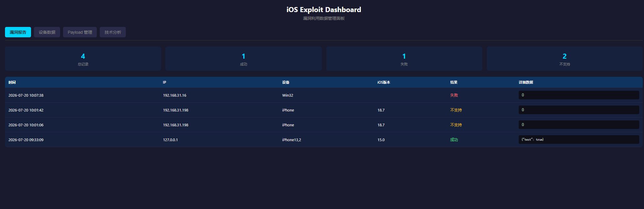This screenshot has height=209, width=644.
Task: Click iOS version 18.7 in 10:01:42 row
Action: [381, 110]
